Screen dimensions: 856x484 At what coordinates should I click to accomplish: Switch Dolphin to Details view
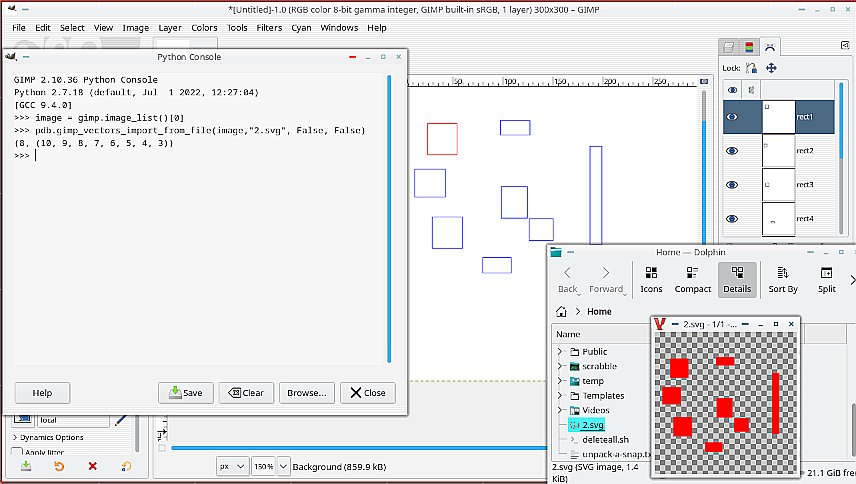[x=737, y=280]
